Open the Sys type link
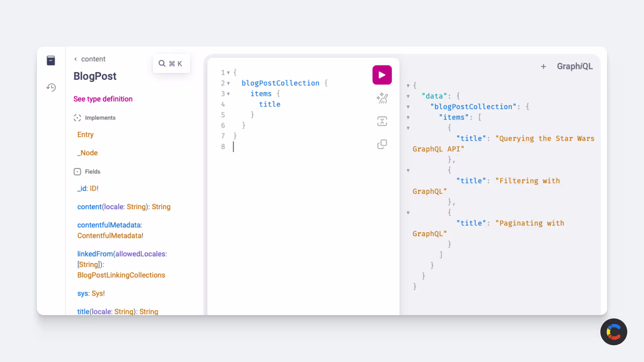The height and width of the screenshot is (362, 644). (x=97, y=293)
